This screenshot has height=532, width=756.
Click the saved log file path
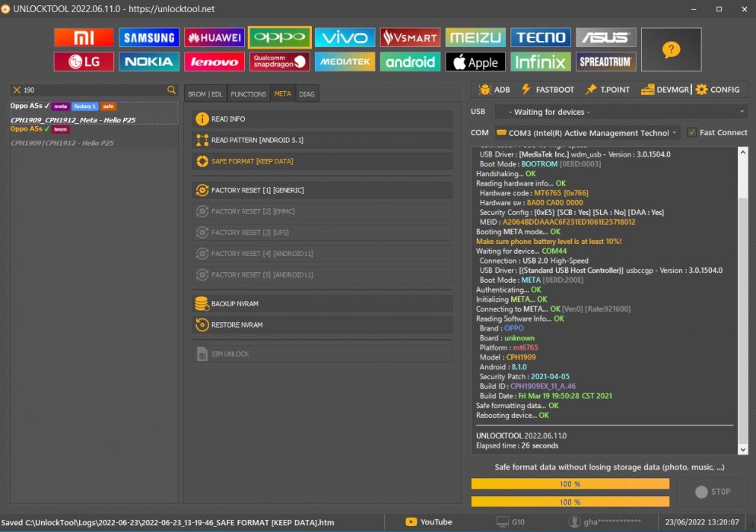coord(167,522)
